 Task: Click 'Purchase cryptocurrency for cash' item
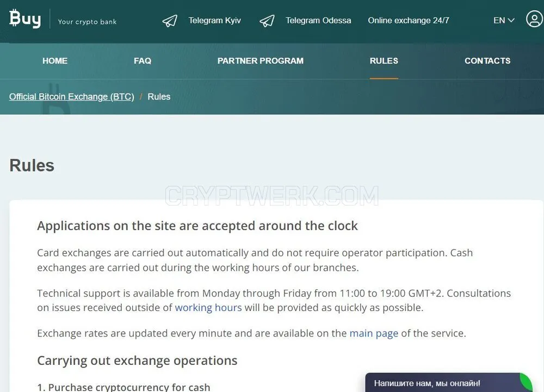coord(123,387)
